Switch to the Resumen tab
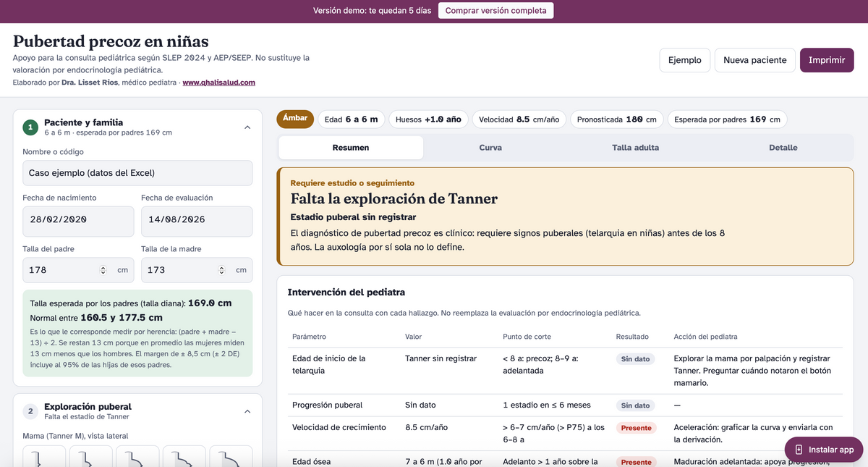This screenshot has height=467, width=868. point(351,148)
